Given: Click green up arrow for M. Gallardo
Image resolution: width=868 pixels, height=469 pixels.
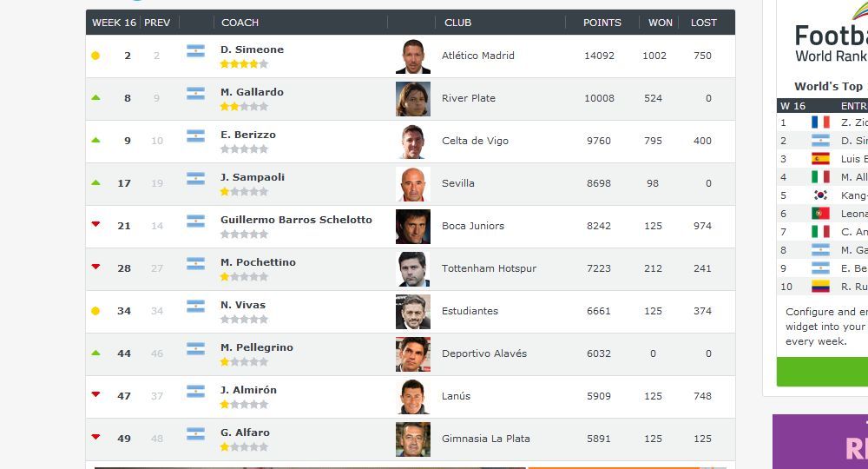Looking at the screenshot, I should click(95, 98).
